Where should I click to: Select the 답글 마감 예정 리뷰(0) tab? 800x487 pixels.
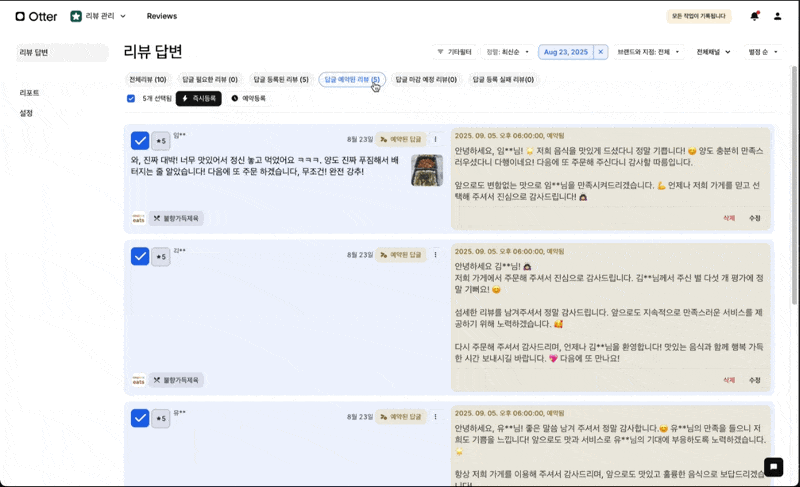click(x=427, y=80)
